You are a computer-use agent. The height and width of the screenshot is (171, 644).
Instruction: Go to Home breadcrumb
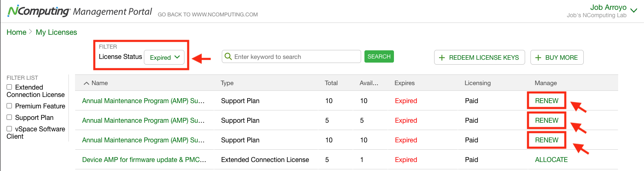coord(16,32)
